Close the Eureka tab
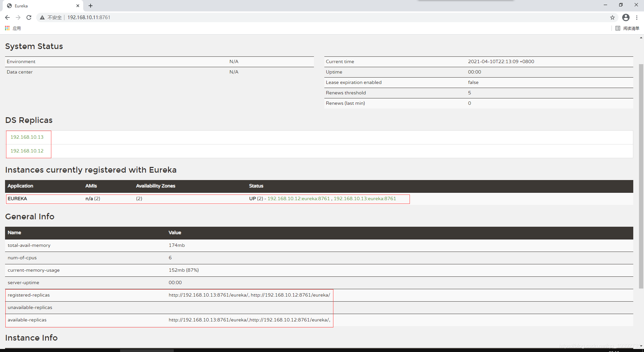644x352 pixels. click(x=78, y=6)
